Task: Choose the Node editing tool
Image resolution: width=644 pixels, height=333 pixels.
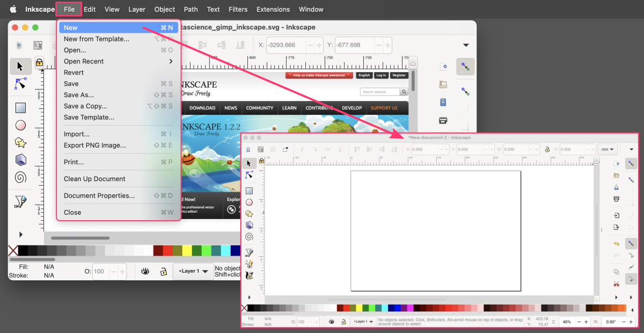Action: click(20, 84)
